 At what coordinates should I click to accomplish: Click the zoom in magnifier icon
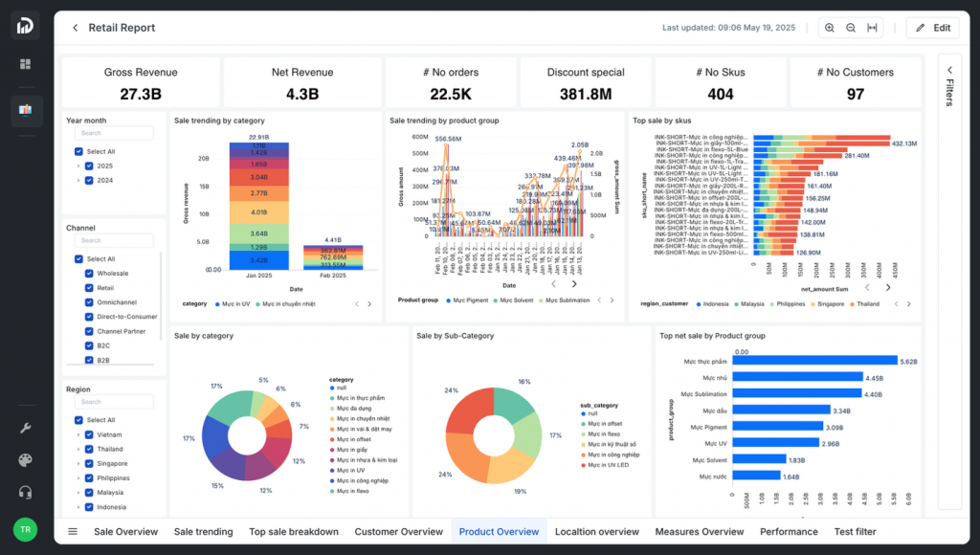click(x=830, y=28)
